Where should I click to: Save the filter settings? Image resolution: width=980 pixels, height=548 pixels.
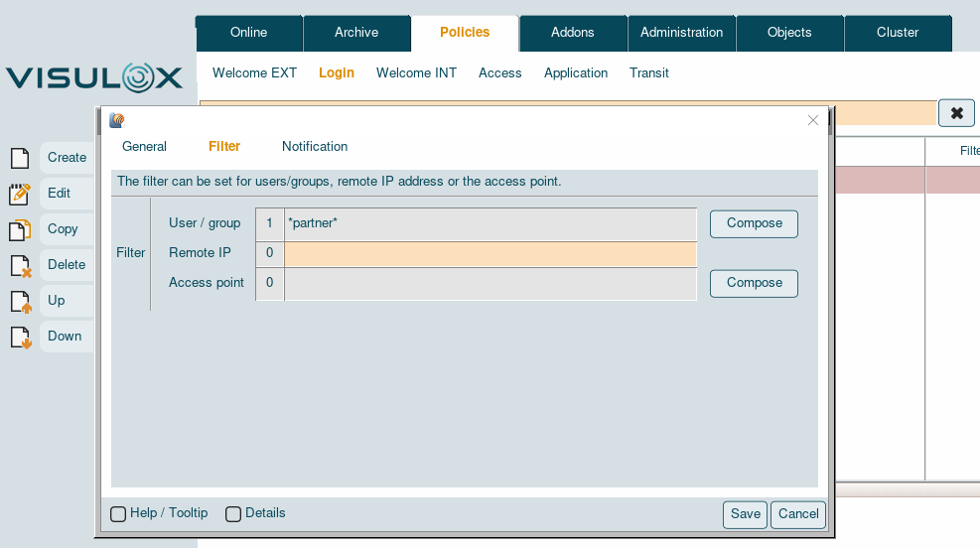pos(745,514)
